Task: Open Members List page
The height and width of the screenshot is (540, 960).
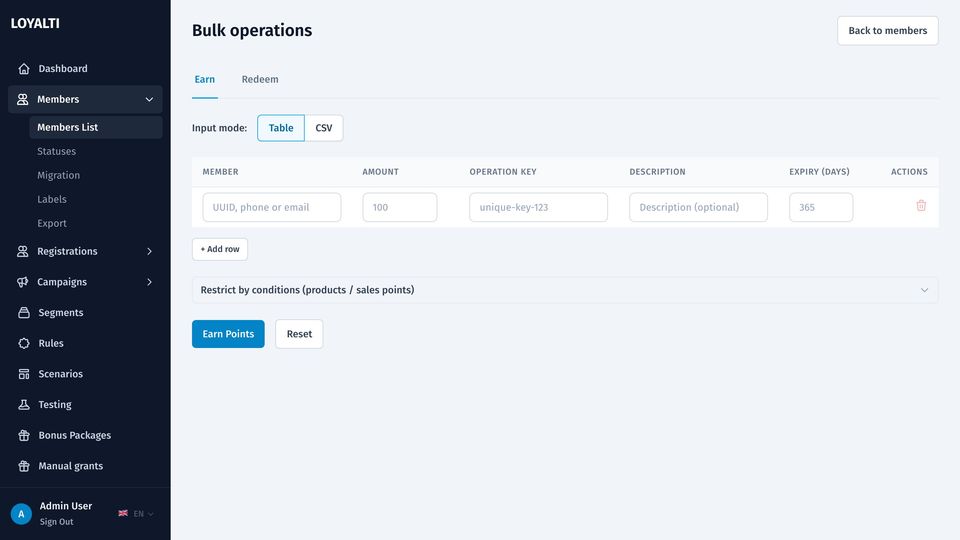Action: coord(96,127)
